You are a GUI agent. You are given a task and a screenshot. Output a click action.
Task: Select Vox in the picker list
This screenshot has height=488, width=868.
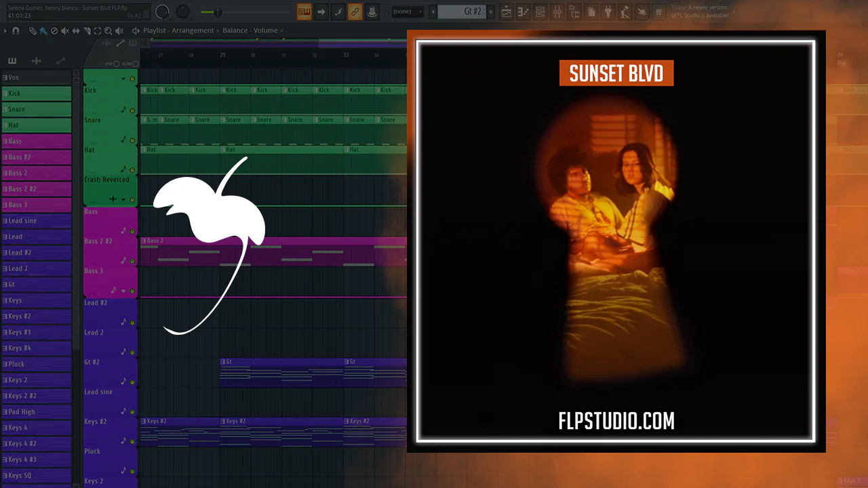click(37, 77)
